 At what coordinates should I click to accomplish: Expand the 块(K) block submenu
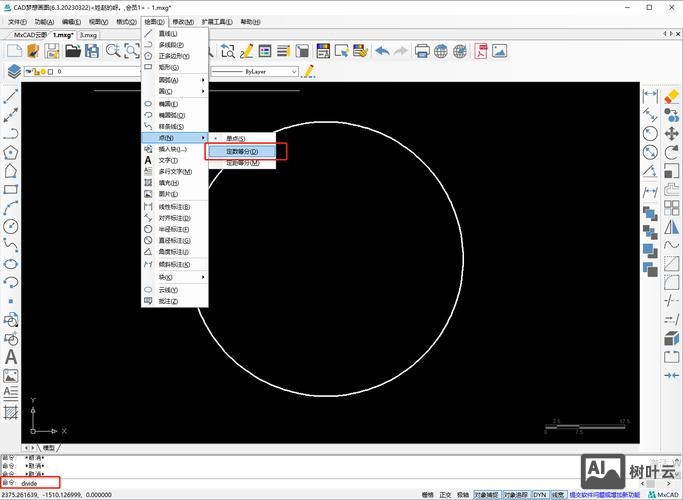click(x=175, y=277)
